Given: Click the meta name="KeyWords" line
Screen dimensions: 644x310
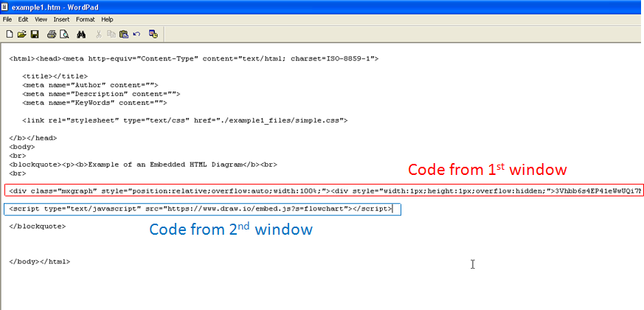Looking at the screenshot, I should coord(95,103).
